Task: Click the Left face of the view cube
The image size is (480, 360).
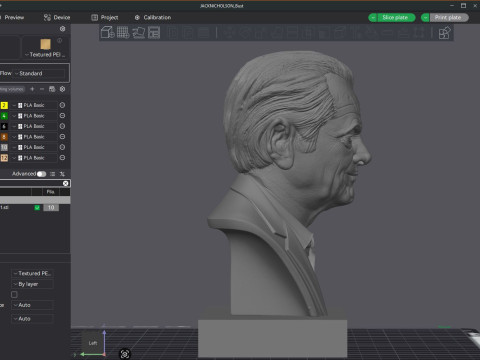Action: (x=93, y=343)
